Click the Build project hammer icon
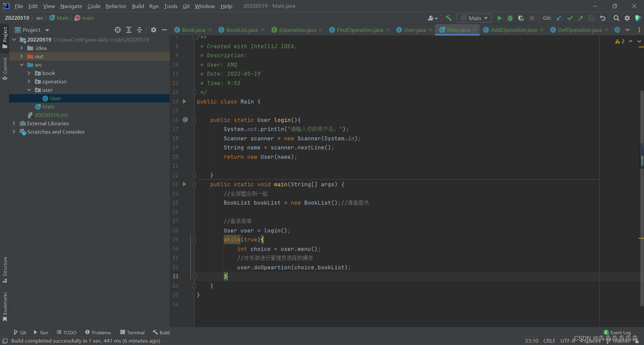This screenshot has width=644, height=345. point(448,18)
